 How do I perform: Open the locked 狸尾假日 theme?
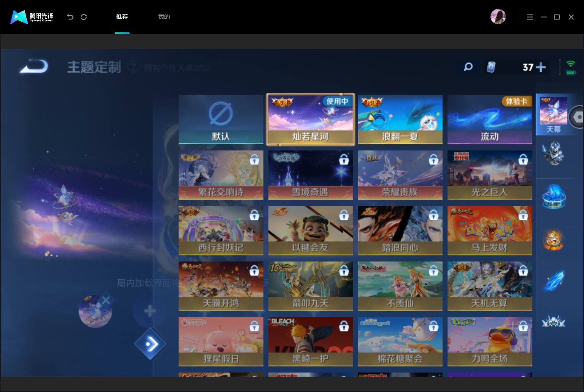(x=221, y=341)
